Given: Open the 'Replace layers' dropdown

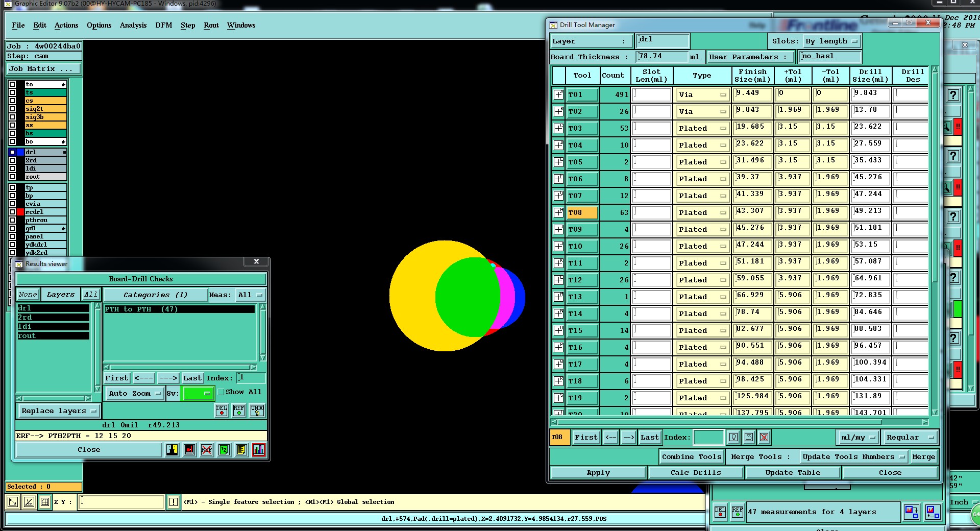Looking at the screenshot, I should tap(59, 411).
